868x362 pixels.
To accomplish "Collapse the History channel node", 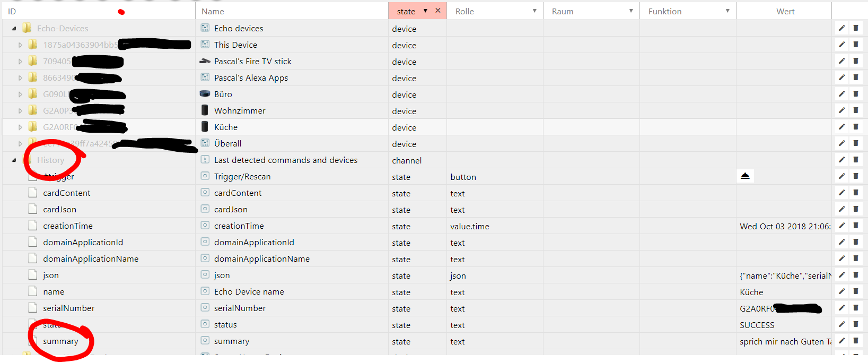I will click(14, 160).
